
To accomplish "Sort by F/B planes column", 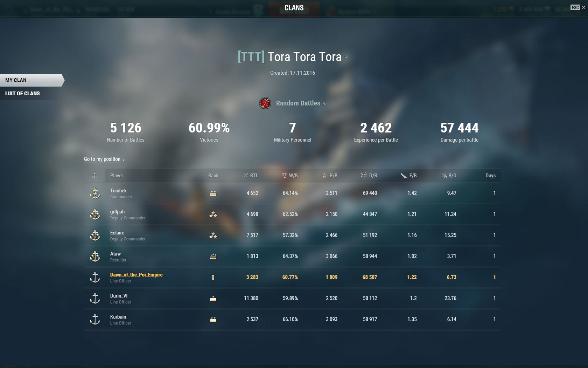I will click(409, 176).
